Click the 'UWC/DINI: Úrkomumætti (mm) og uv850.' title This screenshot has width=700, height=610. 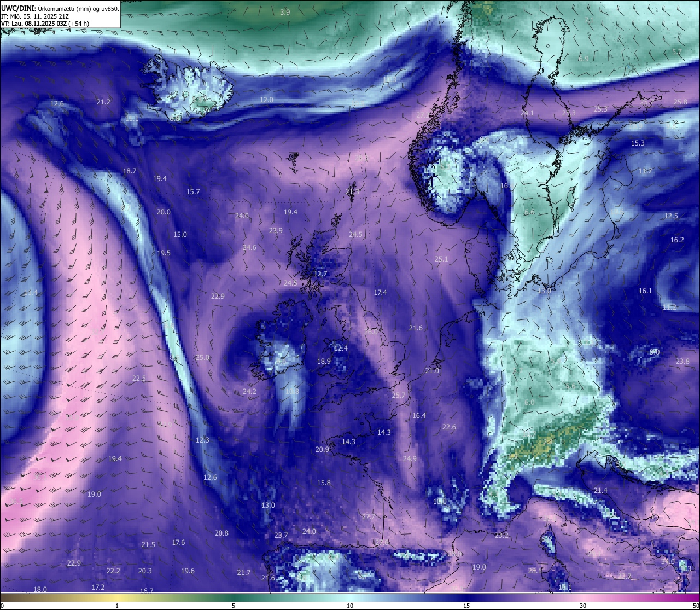click(60, 8)
